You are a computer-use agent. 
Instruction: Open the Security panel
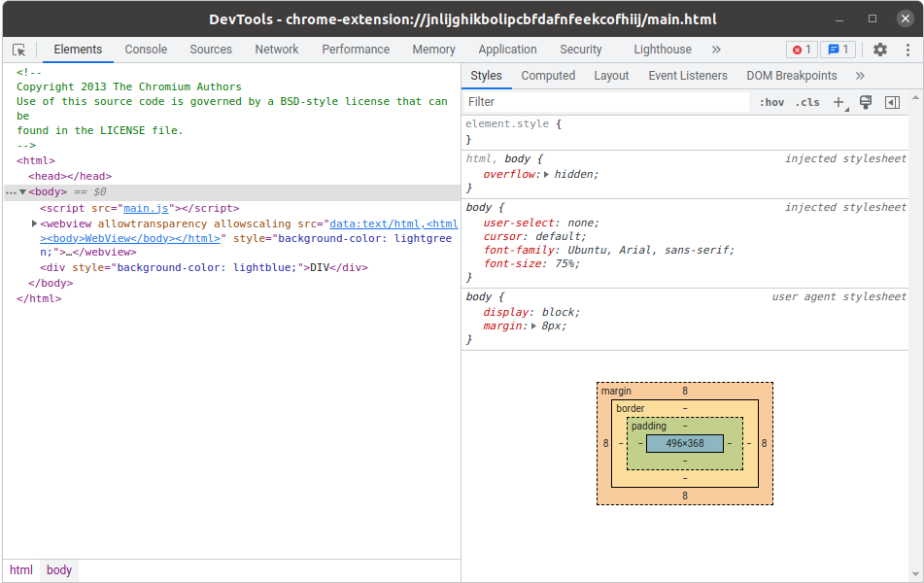coord(581,50)
